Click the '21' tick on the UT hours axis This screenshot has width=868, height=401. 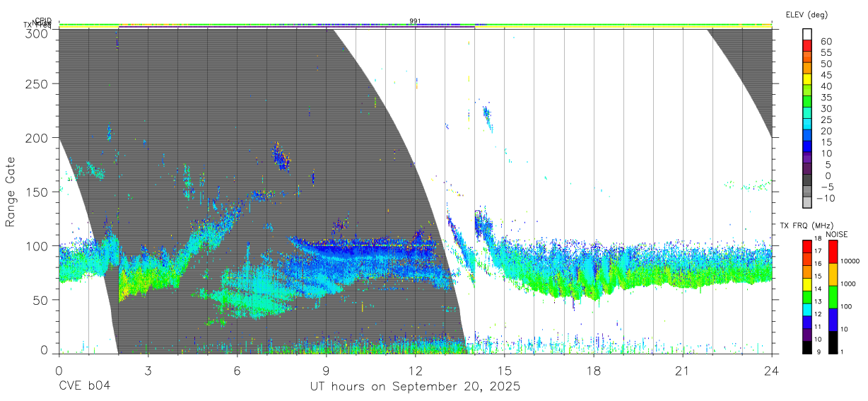682,371
